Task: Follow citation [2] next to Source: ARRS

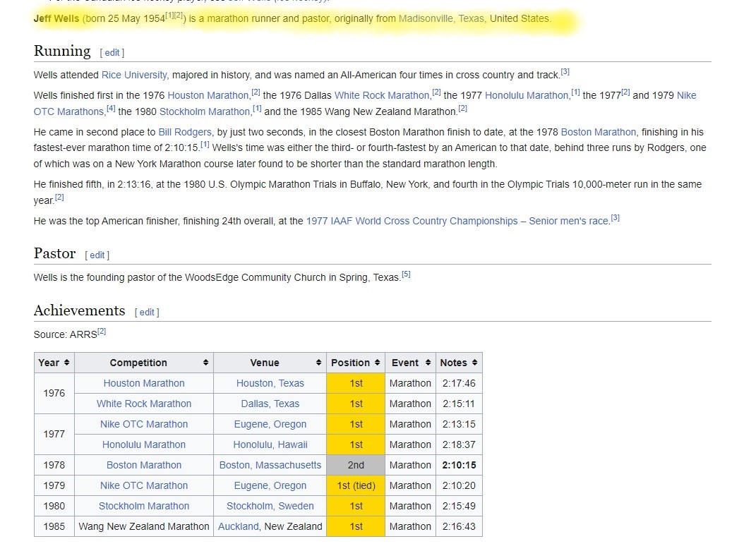Action: click(x=101, y=331)
